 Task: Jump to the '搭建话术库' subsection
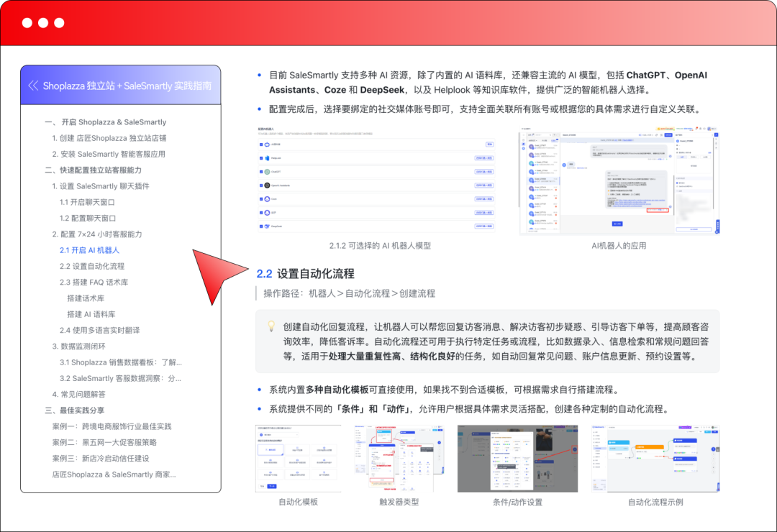click(86, 298)
